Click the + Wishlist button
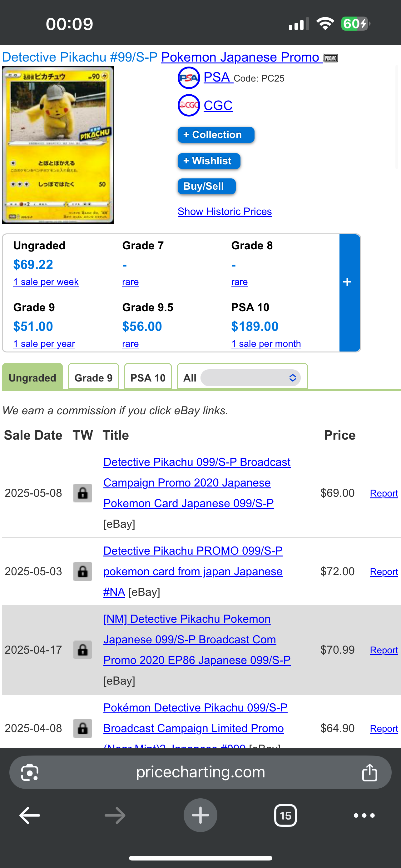This screenshot has width=401, height=868. click(x=209, y=161)
